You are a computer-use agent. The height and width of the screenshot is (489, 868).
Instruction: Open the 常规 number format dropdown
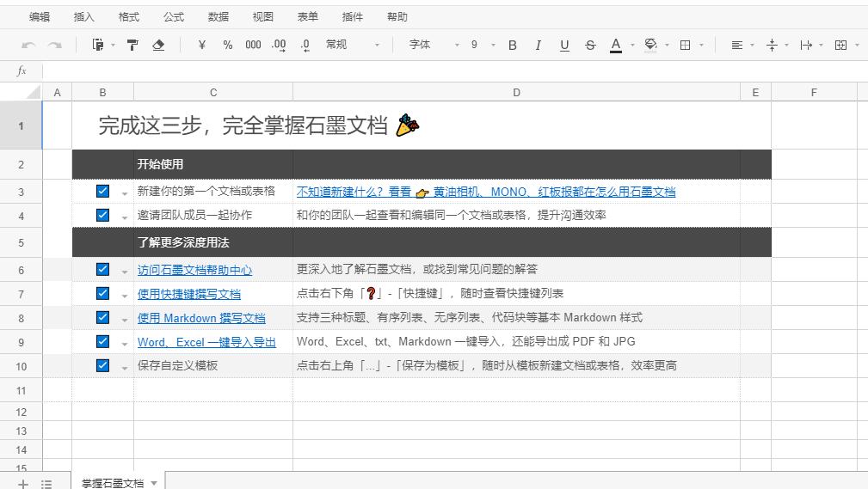click(x=353, y=45)
